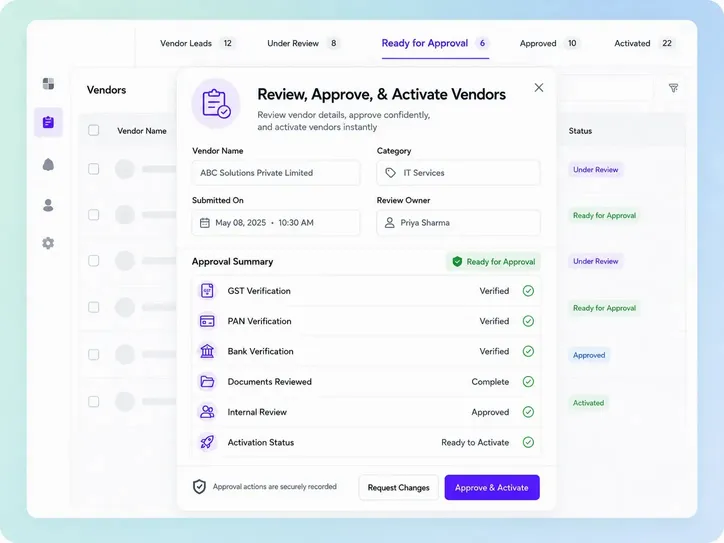
Task: Open the Activated tab
Action: 645,43
